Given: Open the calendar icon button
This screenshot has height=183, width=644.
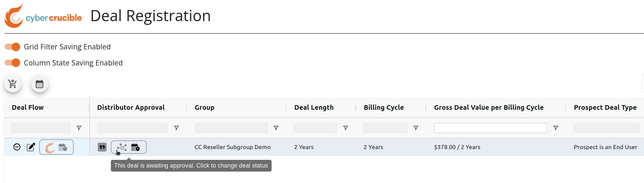Looking at the screenshot, I should click(40, 84).
